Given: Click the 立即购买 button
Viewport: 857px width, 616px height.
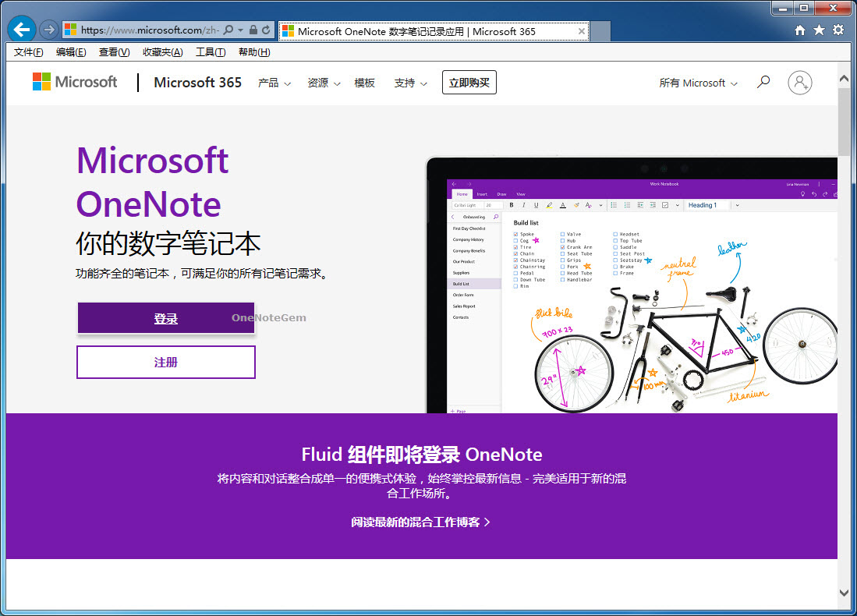Looking at the screenshot, I should click(469, 83).
